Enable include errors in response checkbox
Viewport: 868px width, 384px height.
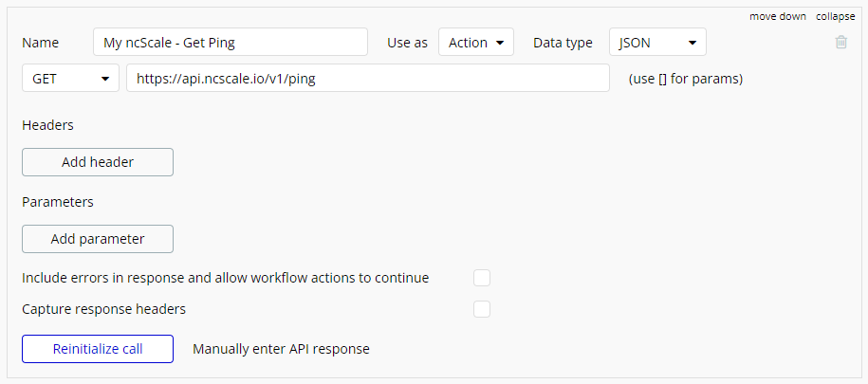pyautogui.click(x=482, y=278)
